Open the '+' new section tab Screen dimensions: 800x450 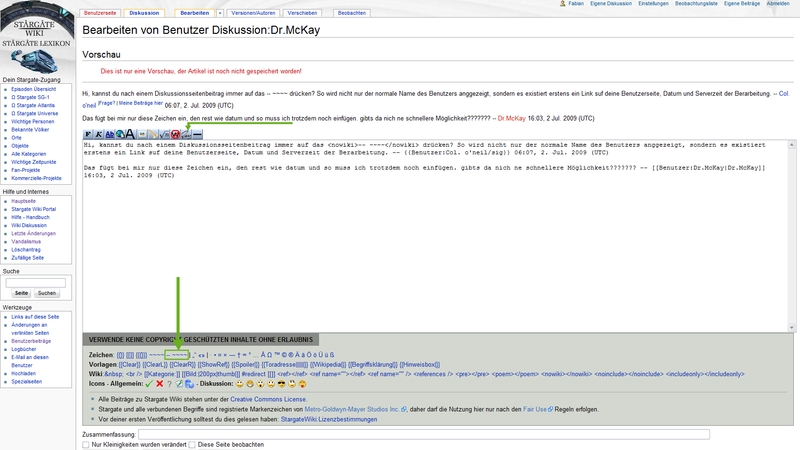point(219,15)
